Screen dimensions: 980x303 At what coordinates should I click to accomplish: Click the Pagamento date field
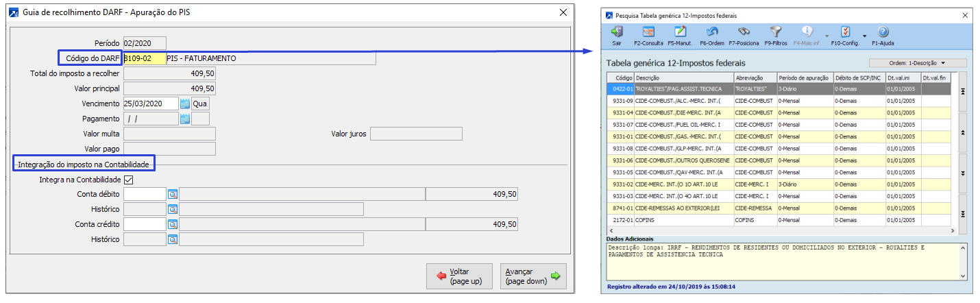coord(151,119)
